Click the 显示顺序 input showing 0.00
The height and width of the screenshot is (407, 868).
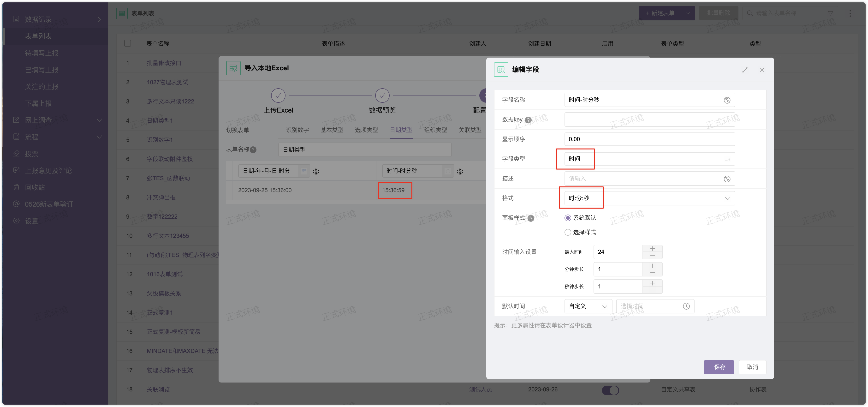[650, 139]
